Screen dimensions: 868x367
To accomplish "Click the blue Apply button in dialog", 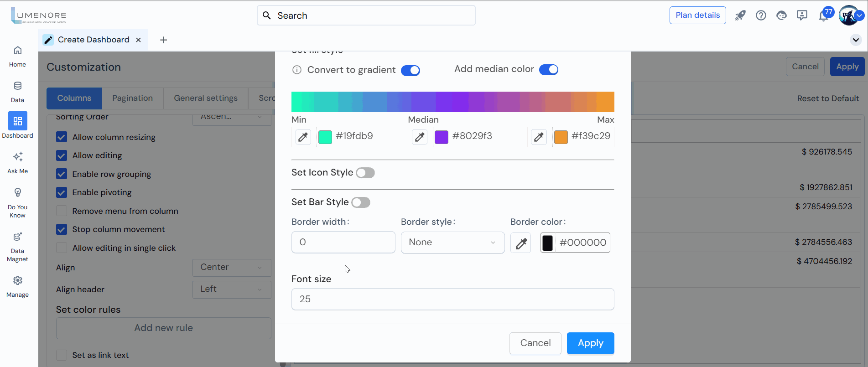I will pos(590,343).
